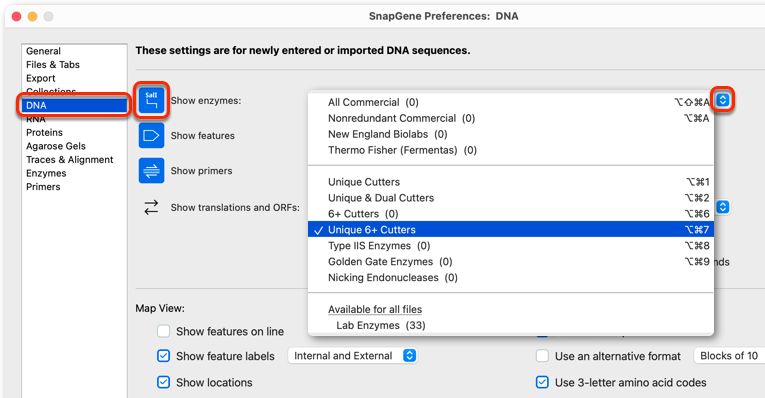Toggle the Show features icon button
Image resolution: width=765 pixels, height=398 pixels.
151,136
